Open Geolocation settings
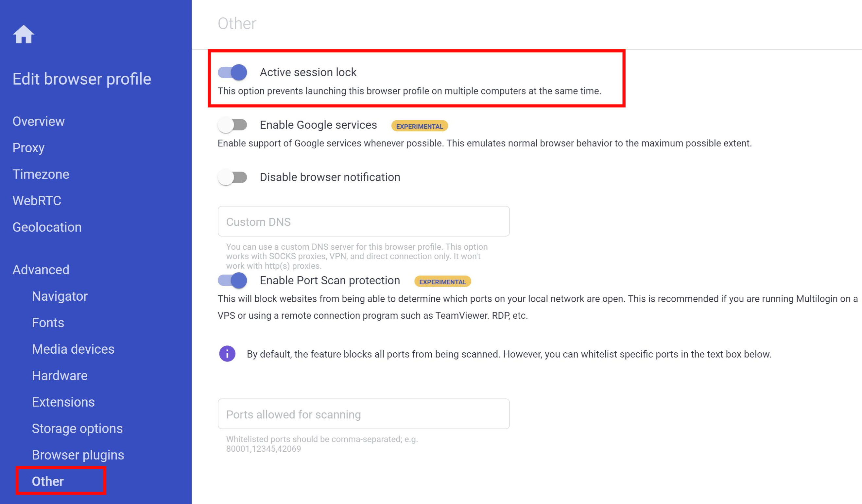The height and width of the screenshot is (504, 862). 47,227
